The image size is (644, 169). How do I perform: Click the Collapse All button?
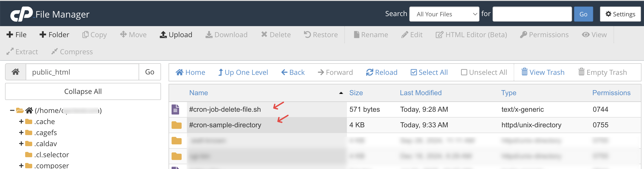click(83, 91)
